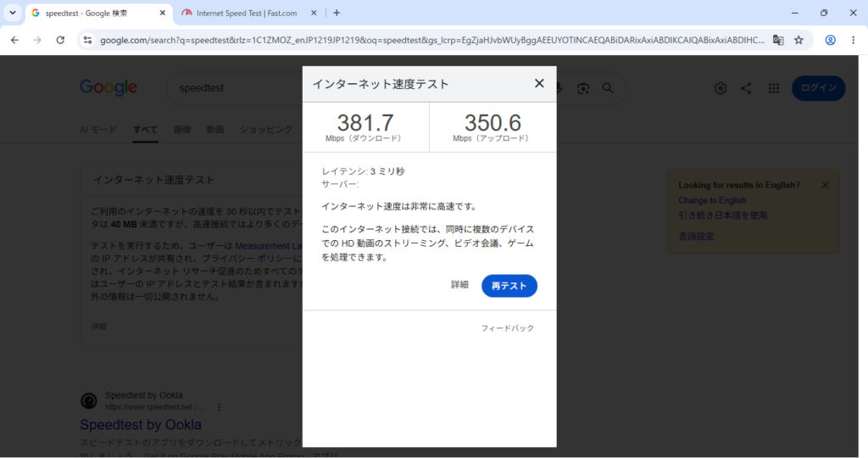Click the search magnifier icon
Image resolution: width=868 pixels, height=458 pixels.
click(x=608, y=88)
